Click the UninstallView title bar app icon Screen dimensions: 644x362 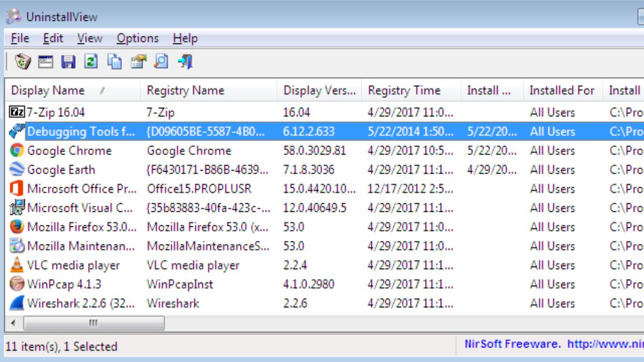tap(13, 17)
